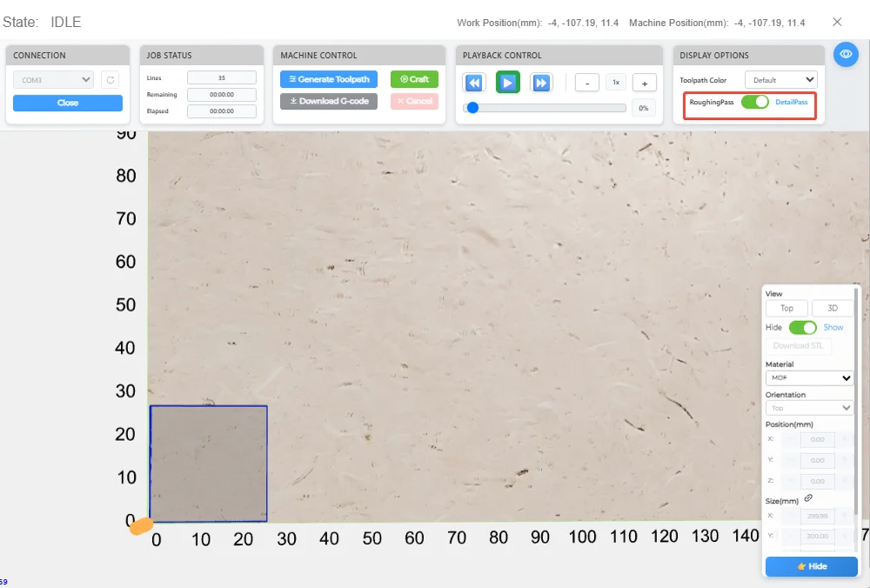This screenshot has width=870, height=588.
Task: Click the refresh COM port icon
Action: (x=110, y=80)
